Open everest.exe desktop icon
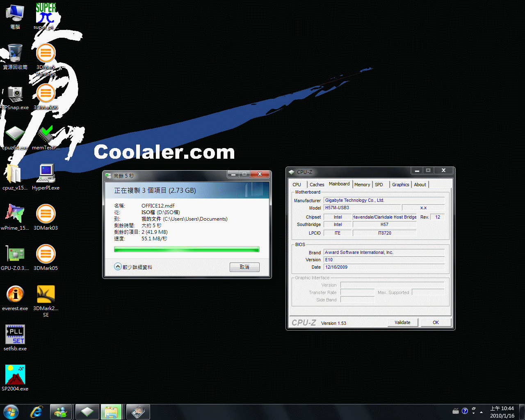This screenshot has width=525, height=420. click(x=15, y=298)
